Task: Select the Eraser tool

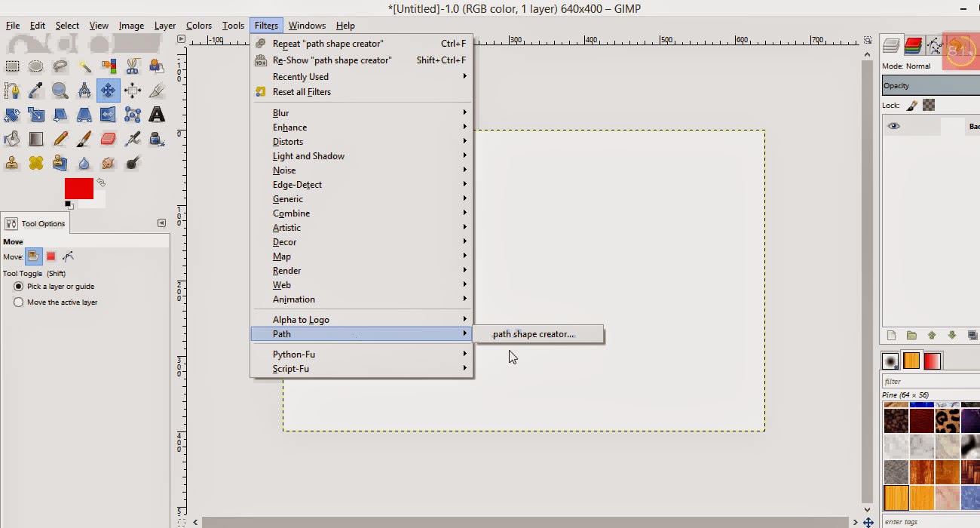Action: (109, 138)
